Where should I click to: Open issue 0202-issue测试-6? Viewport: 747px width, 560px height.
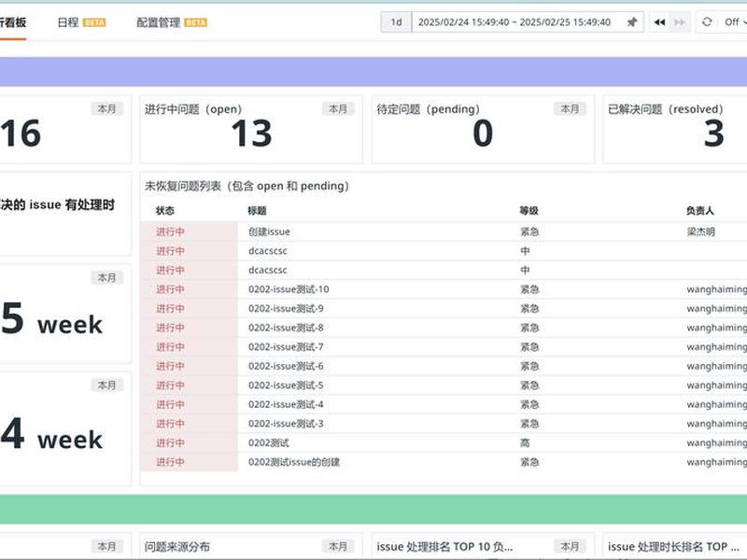(286, 366)
